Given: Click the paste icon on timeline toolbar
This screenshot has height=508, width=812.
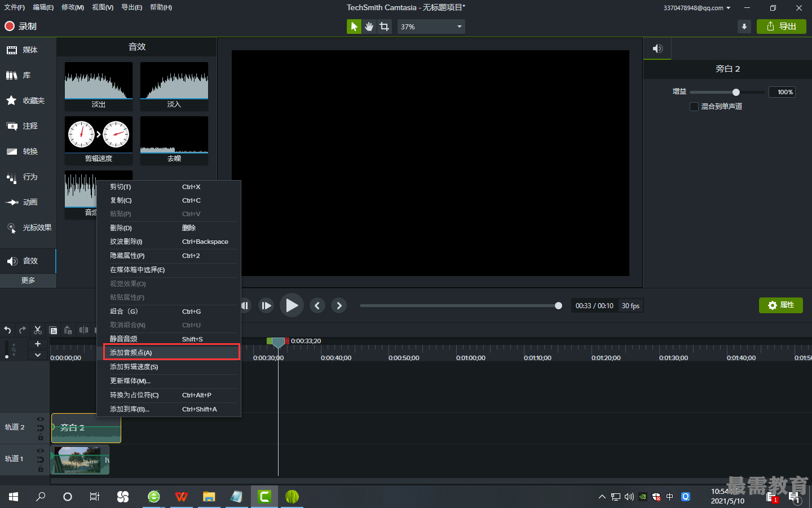Looking at the screenshot, I should (x=68, y=330).
